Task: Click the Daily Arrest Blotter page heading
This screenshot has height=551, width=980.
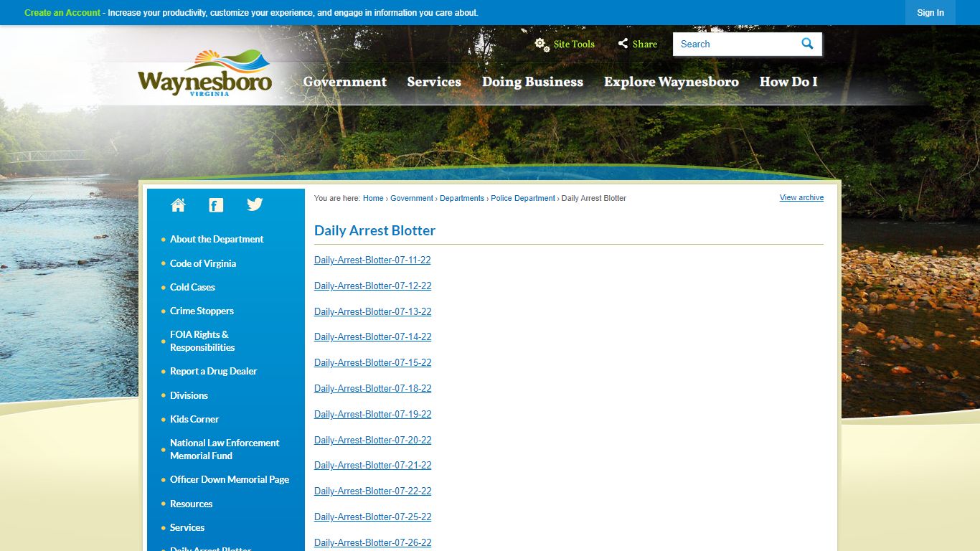Action: click(x=374, y=230)
